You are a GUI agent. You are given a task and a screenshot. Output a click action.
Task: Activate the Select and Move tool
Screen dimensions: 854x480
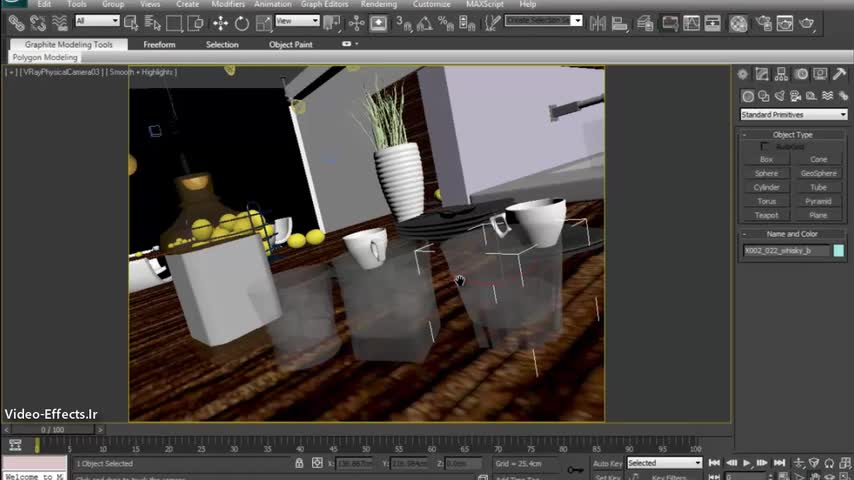pos(220,23)
